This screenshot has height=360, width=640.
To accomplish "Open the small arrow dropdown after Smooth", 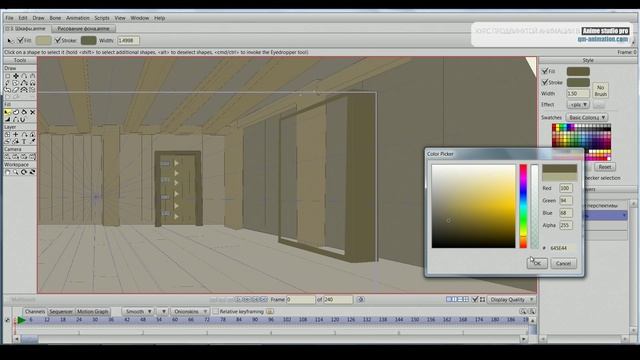I will pyautogui.click(x=163, y=311).
